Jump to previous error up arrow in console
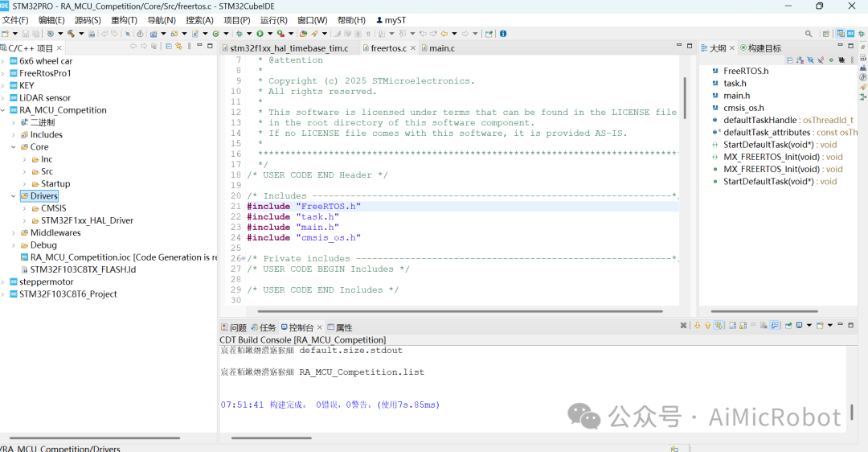The image size is (868, 452). (x=707, y=325)
